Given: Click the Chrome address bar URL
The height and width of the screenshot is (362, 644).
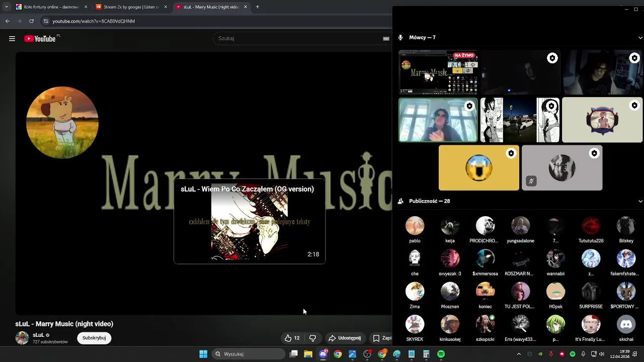Looking at the screenshot, I should point(94,21).
